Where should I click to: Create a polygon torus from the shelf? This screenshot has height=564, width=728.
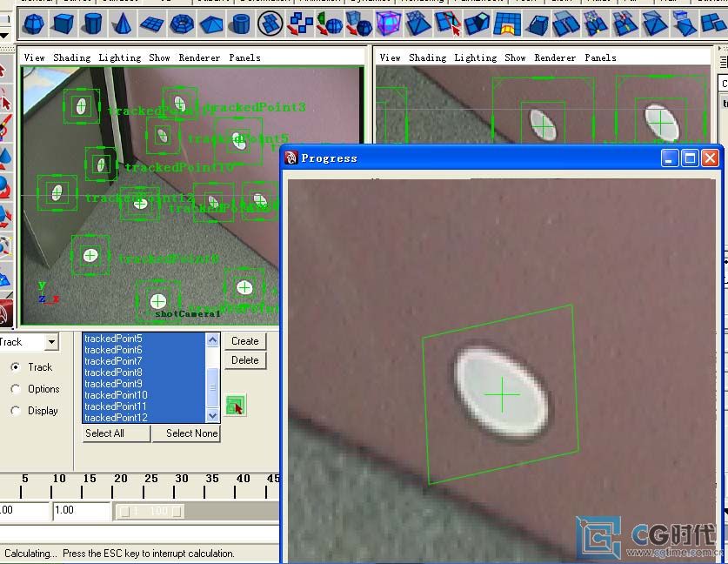click(x=182, y=23)
